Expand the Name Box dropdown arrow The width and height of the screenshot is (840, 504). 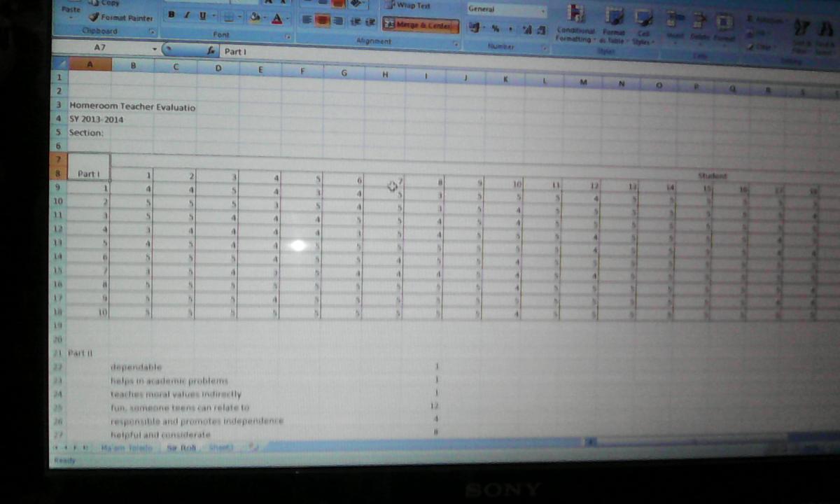pos(155,50)
